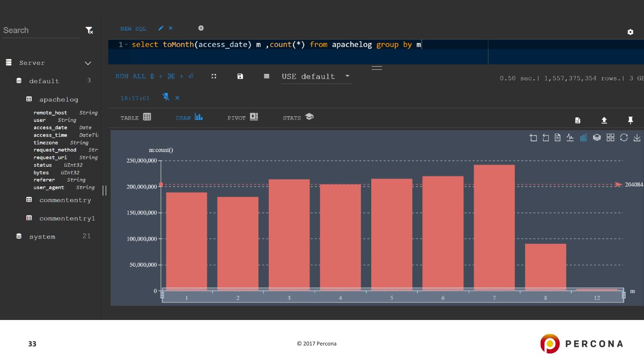Toggle stacked series layers icon in chart

(597, 138)
